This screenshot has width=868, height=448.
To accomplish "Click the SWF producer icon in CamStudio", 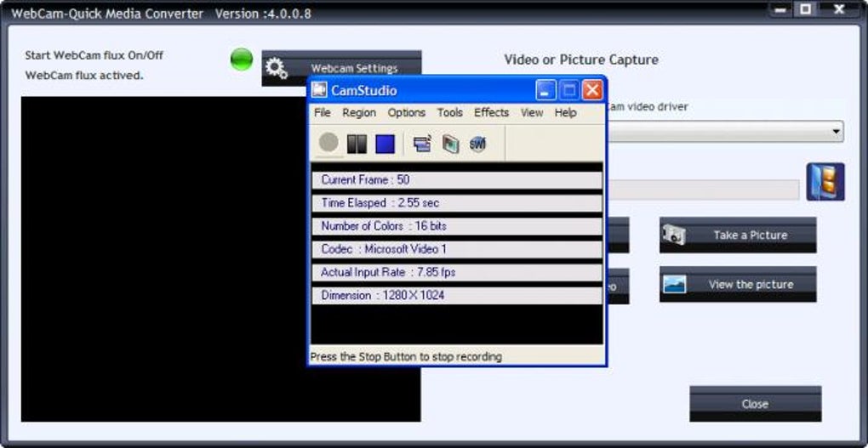I will click(477, 144).
